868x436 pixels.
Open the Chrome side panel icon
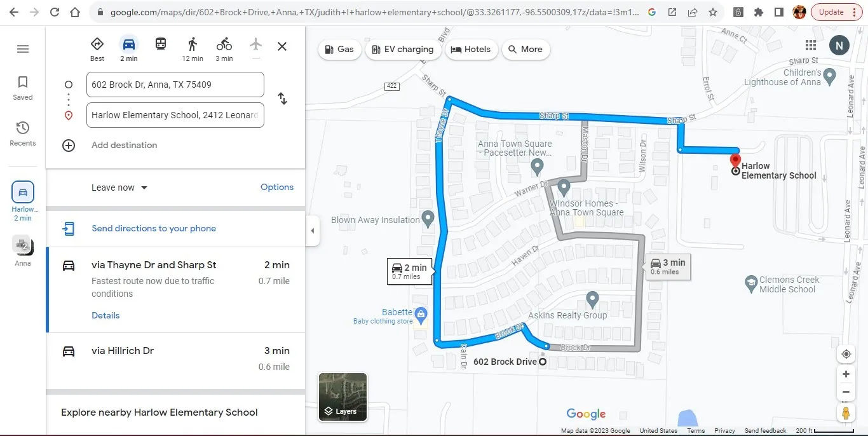click(x=778, y=12)
